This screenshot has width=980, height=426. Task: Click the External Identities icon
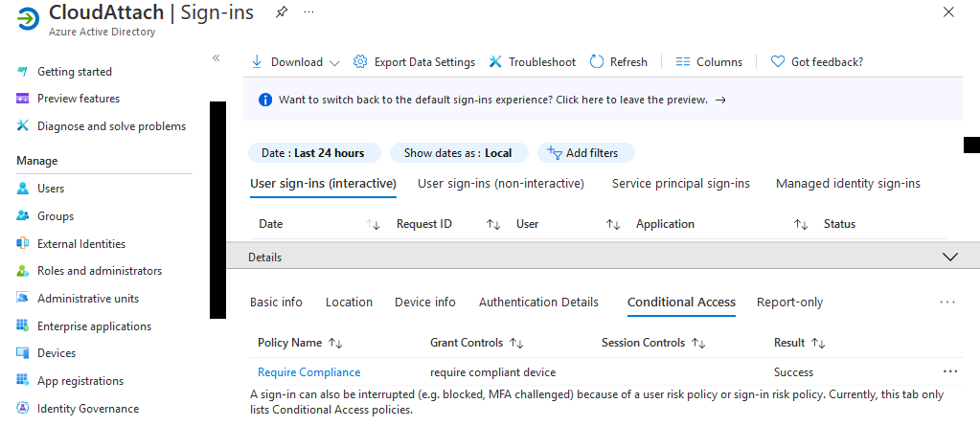pyautogui.click(x=22, y=243)
